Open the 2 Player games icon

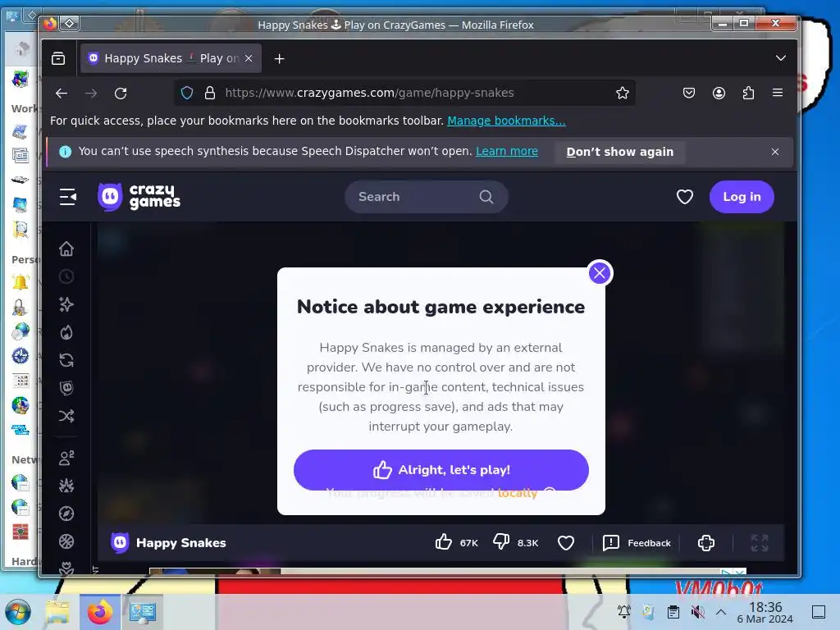(x=66, y=458)
